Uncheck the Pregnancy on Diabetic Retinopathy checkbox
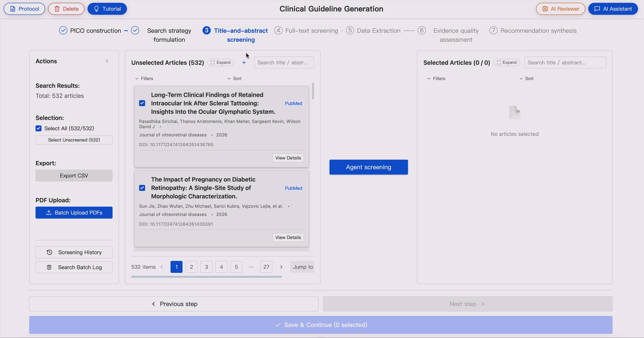Screen dimensions: 644x338 tap(142, 188)
